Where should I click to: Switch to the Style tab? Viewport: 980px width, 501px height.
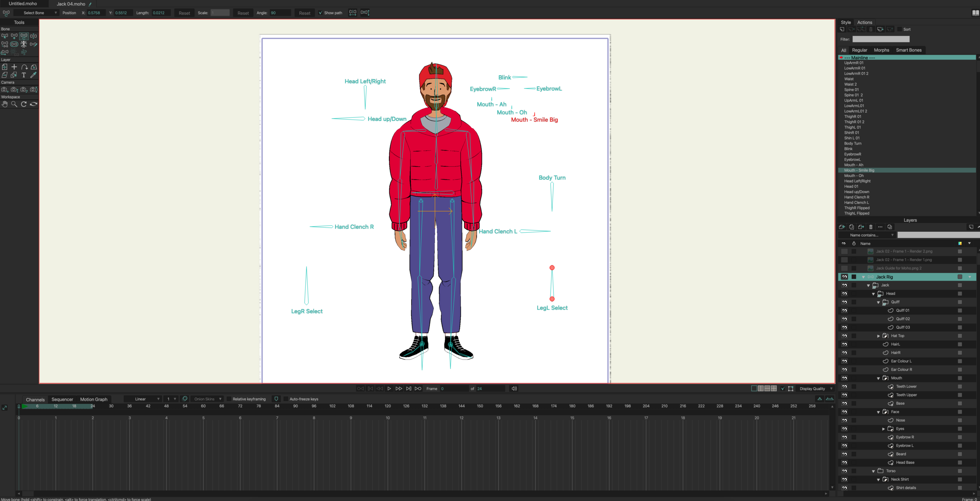pyautogui.click(x=846, y=23)
